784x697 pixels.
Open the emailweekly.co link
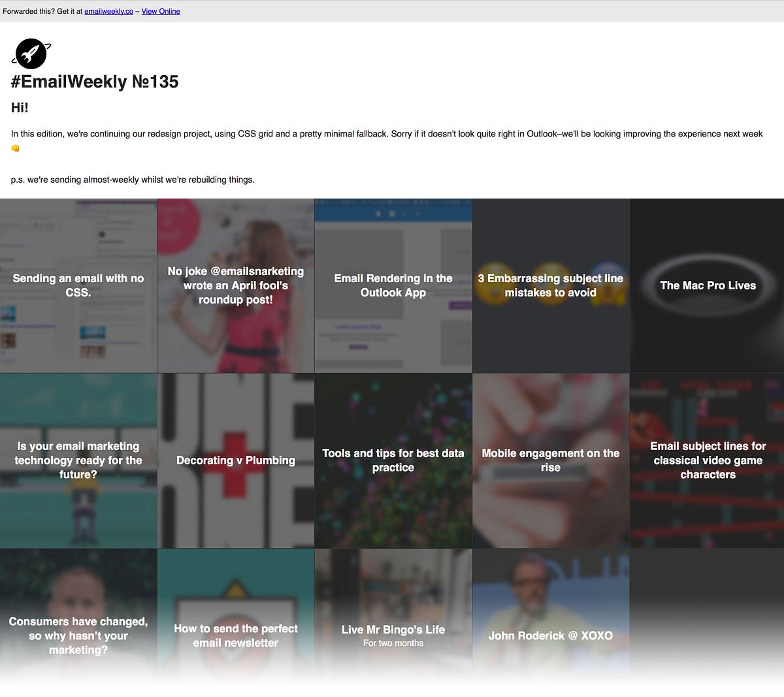point(108,11)
